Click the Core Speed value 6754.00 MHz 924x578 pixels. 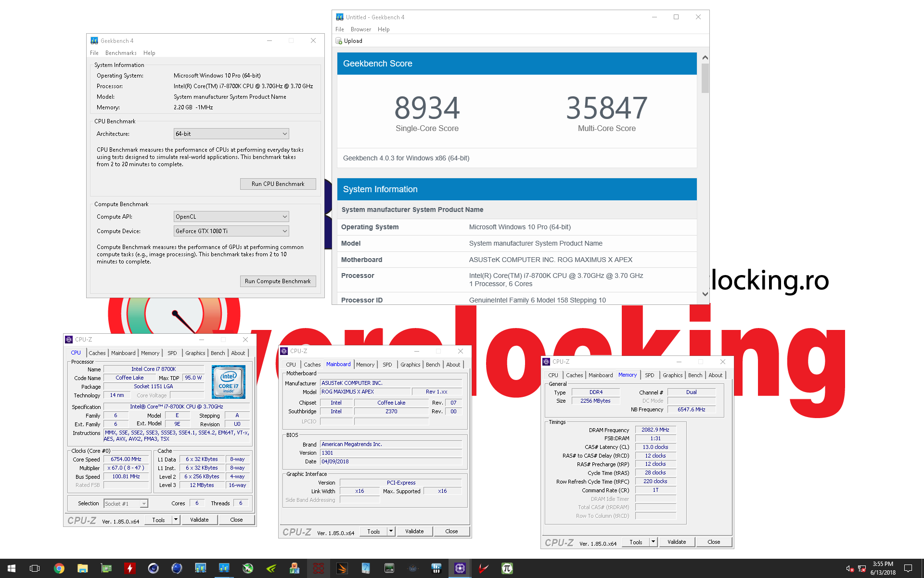click(x=126, y=460)
